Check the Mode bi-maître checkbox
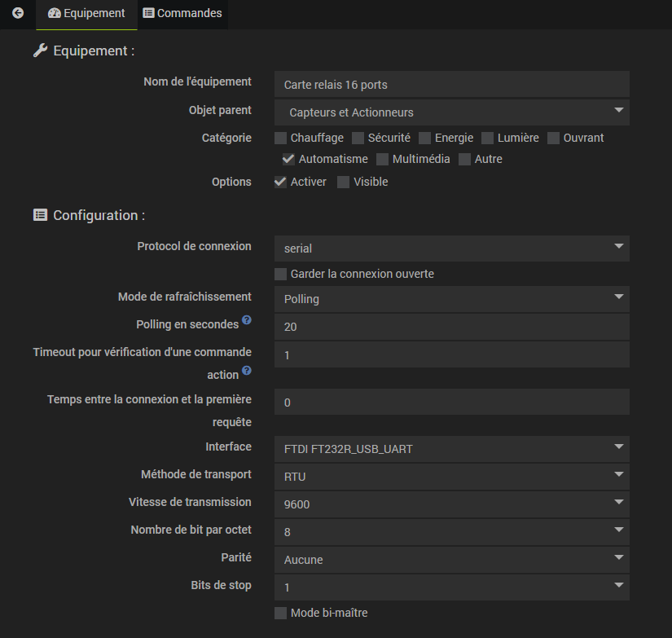The width and height of the screenshot is (672, 638). click(281, 613)
